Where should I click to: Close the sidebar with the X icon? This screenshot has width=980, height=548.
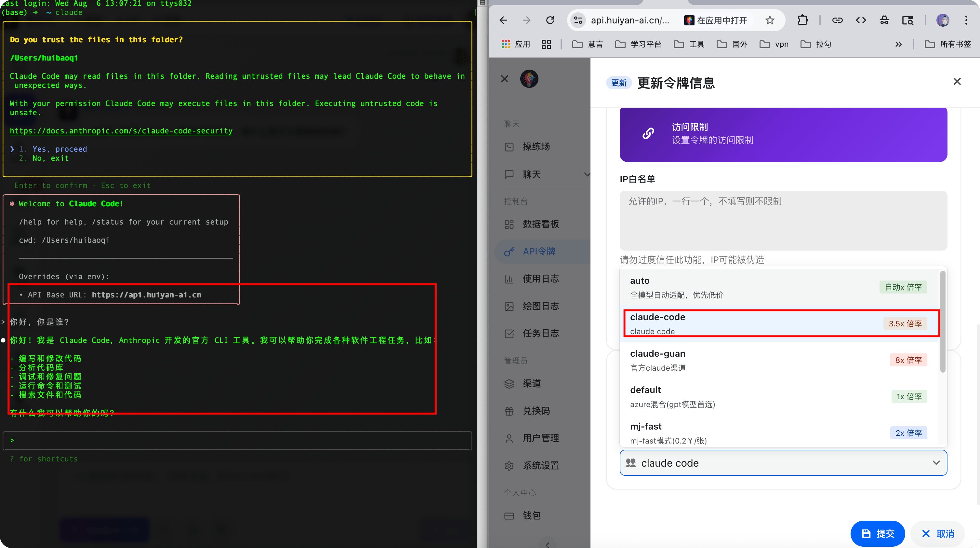click(504, 79)
